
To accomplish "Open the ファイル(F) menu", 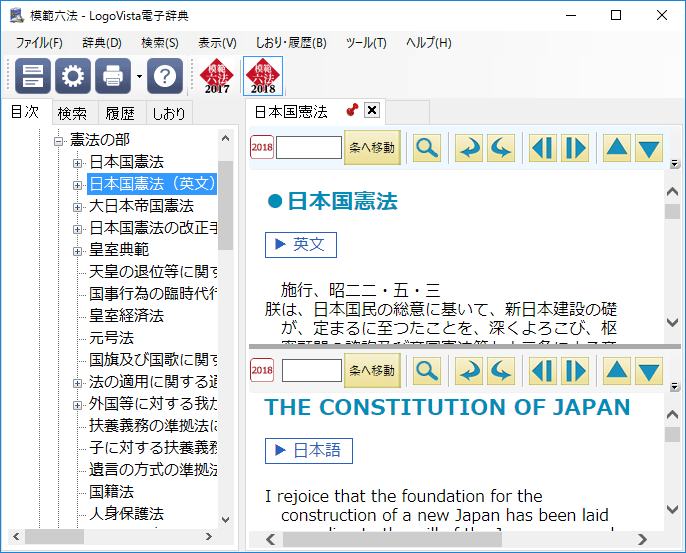I will [39, 43].
